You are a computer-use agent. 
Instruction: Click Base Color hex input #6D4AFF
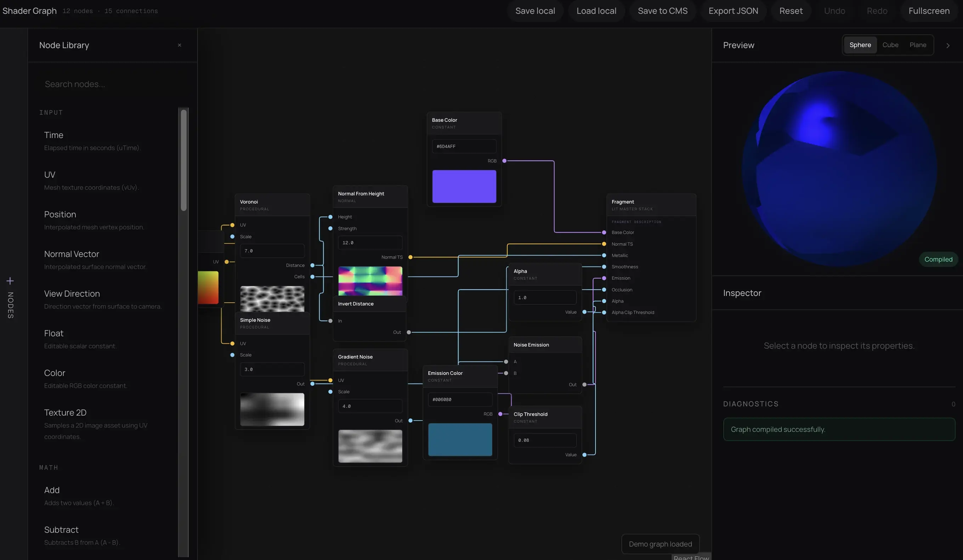pos(464,146)
